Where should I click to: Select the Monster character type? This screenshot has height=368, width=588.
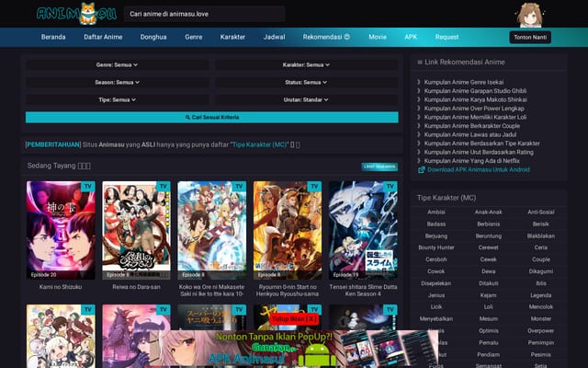541,319
